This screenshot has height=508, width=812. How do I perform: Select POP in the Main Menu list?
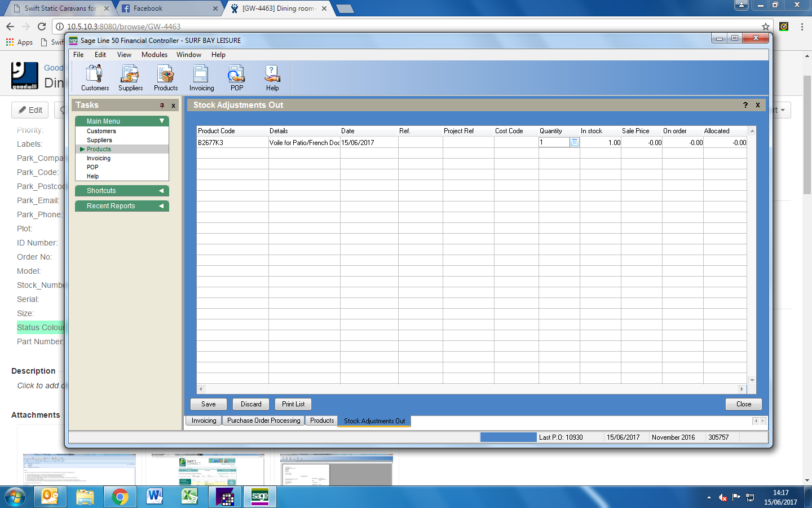(92, 167)
